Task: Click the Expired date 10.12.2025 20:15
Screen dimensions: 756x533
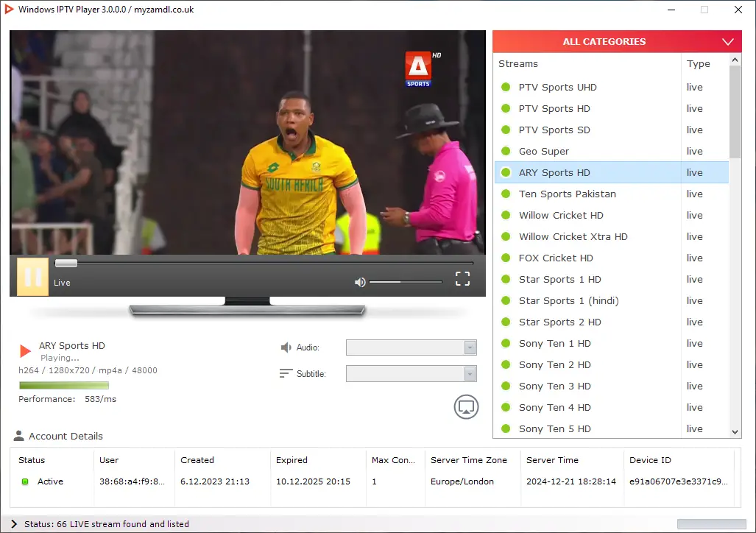Action: pos(313,481)
